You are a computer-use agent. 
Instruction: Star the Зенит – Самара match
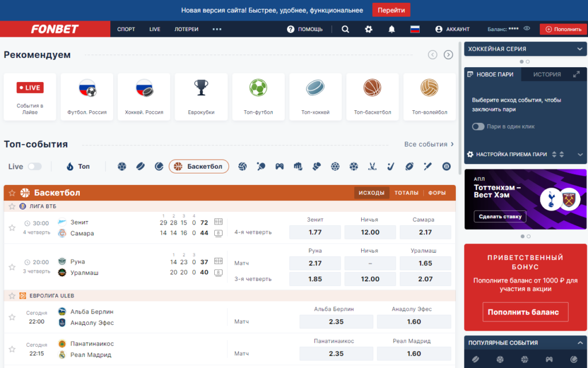(x=12, y=228)
